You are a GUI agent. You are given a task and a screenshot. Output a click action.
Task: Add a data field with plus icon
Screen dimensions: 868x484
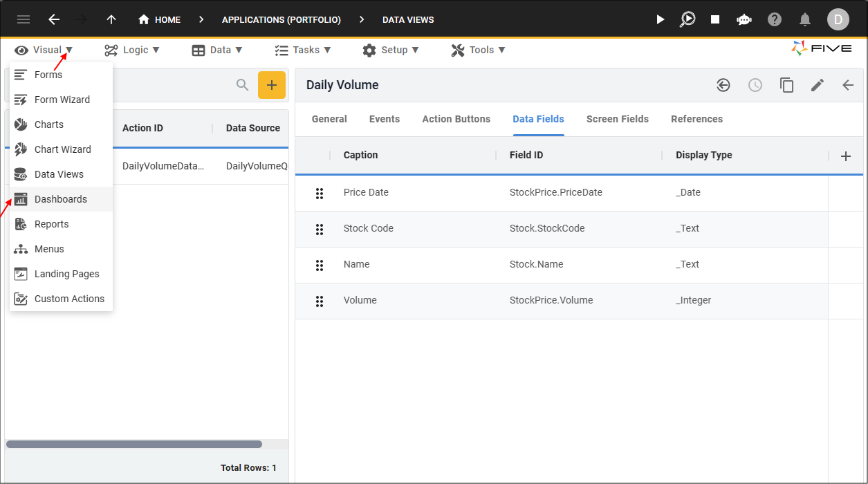(x=846, y=156)
